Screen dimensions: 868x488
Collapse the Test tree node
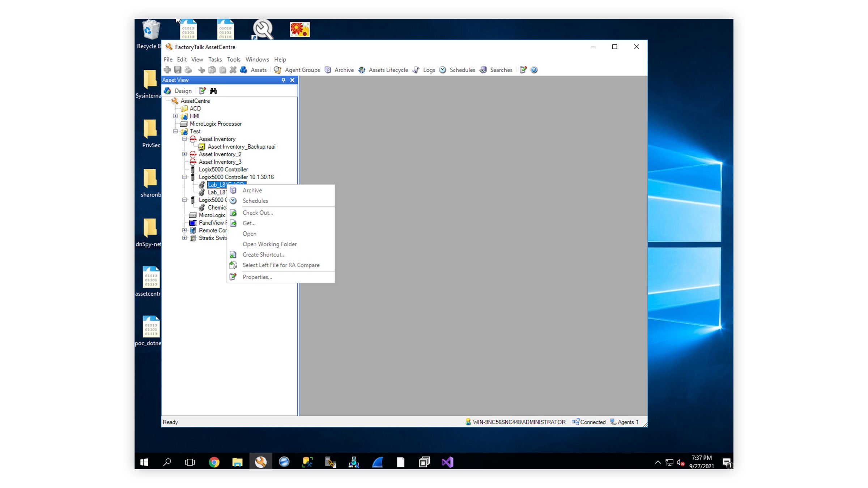coord(175,131)
